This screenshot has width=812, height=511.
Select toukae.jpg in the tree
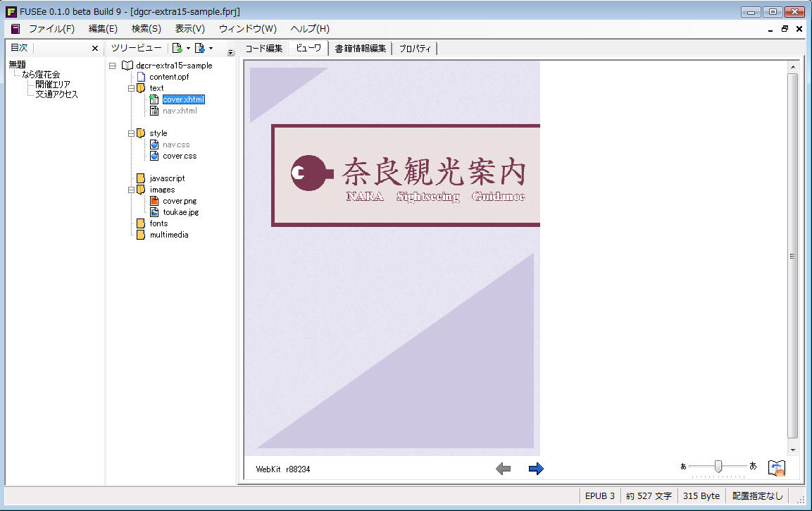click(x=181, y=212)
